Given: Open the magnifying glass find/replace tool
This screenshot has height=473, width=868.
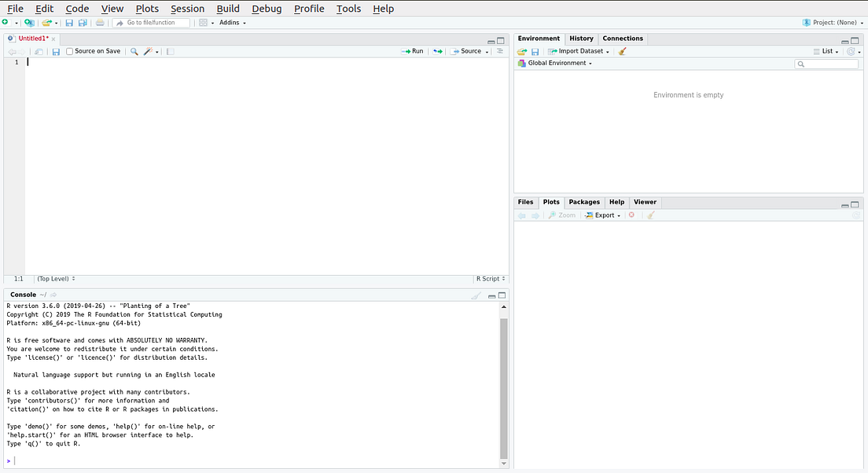Looking at the screenshot, I should click(x=134, y=50).
